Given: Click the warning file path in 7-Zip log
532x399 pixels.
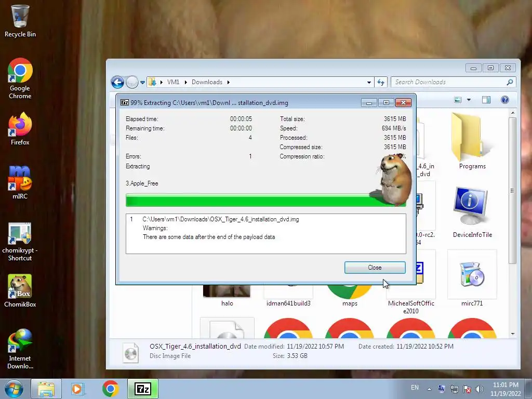Looking at the screenshot, I should click(220, 219).
